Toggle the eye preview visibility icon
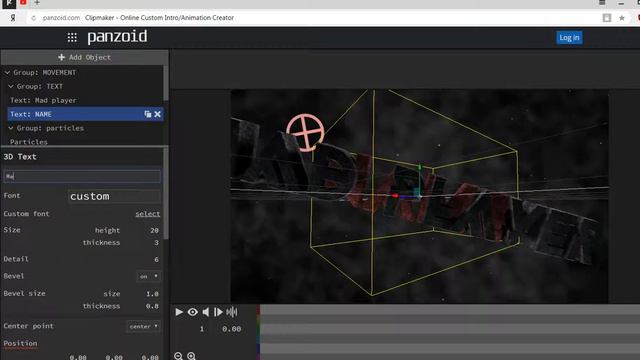 point(192,312)
